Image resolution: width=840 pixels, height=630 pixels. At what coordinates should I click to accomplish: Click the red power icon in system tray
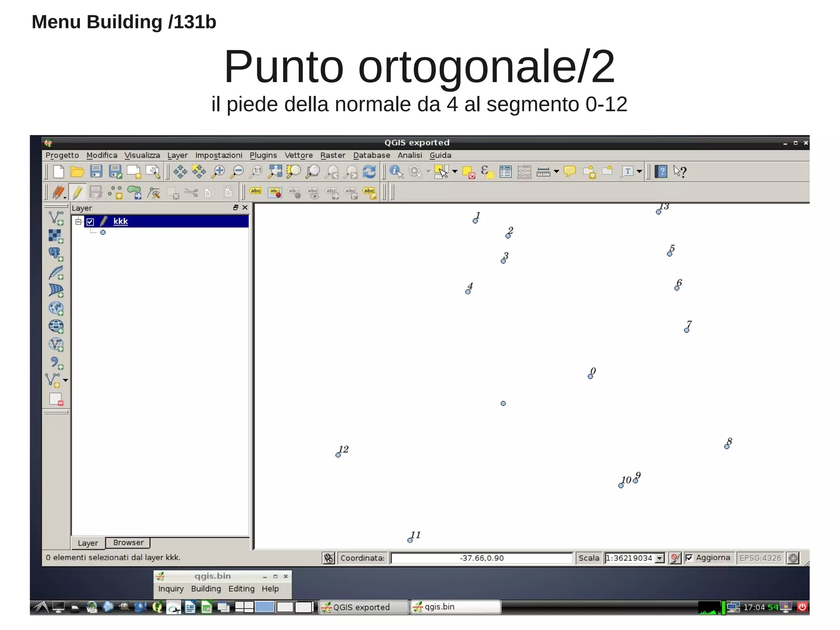click(x=802, y=607)
